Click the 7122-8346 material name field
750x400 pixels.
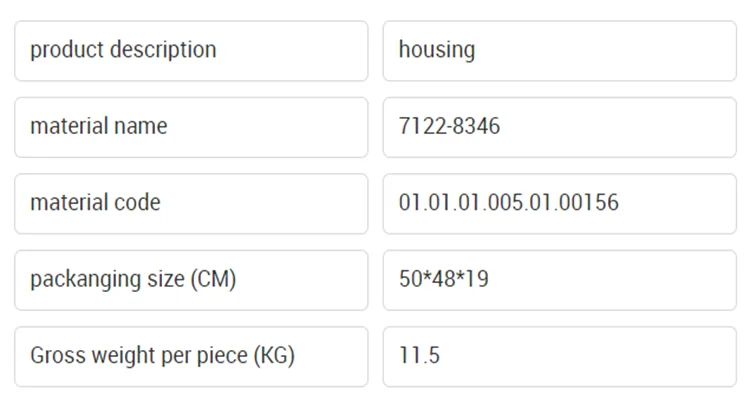(x=559, y=127)
